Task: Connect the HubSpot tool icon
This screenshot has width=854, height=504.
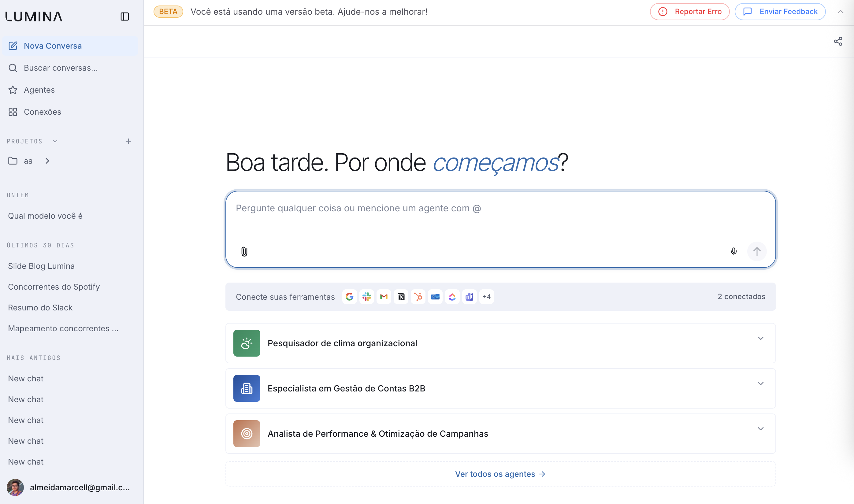Action: 418,296
